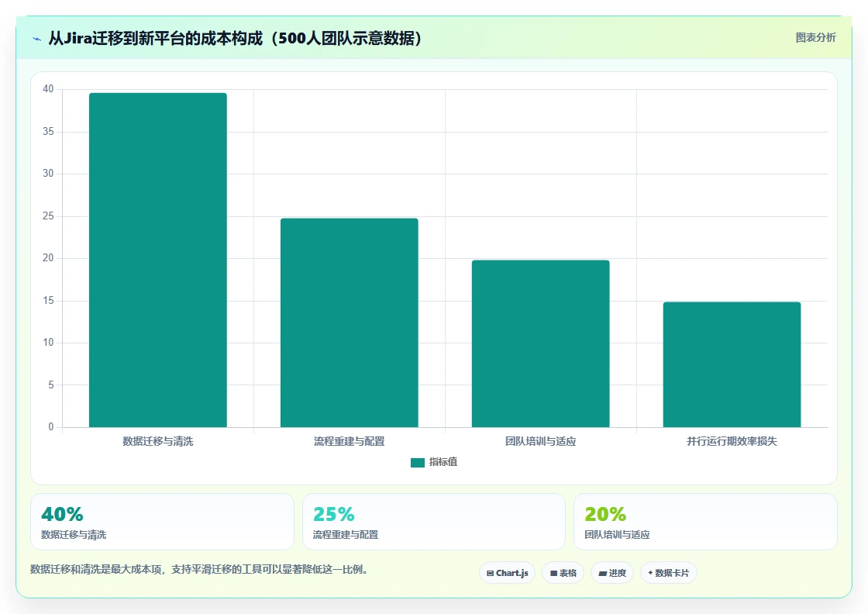Click the teal 指标值 legend color box
This screenshot has height=614, width=868.
point(418,463)
